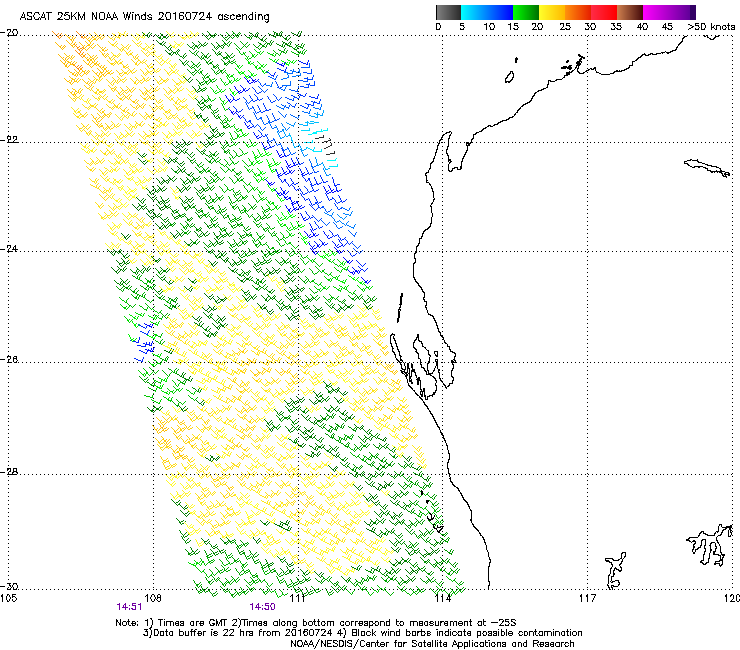Click the green 15-20 knots legend swatch
Image resolution: width=740 pixels, height=650 pixels.
tap(526, 12)
